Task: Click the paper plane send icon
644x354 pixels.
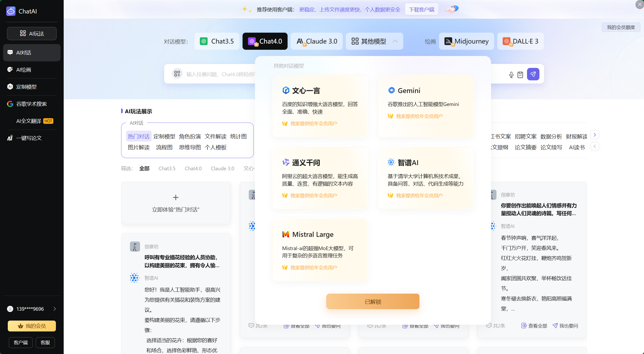Action: click(x=533, y=74)
